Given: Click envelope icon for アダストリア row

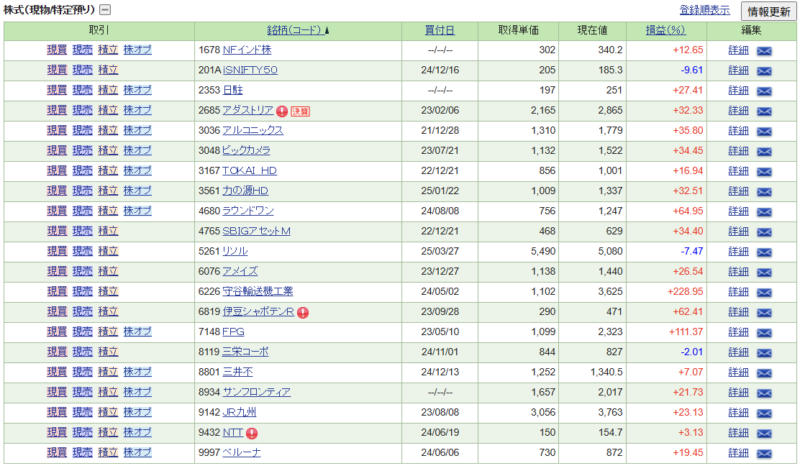Looking at the screenshot, I should [x=764, y=111].
